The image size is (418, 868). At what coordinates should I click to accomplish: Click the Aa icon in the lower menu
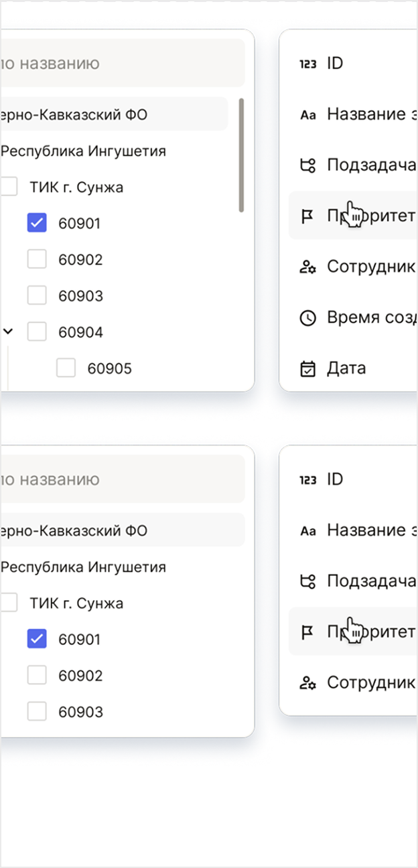(x=307, y=531)
